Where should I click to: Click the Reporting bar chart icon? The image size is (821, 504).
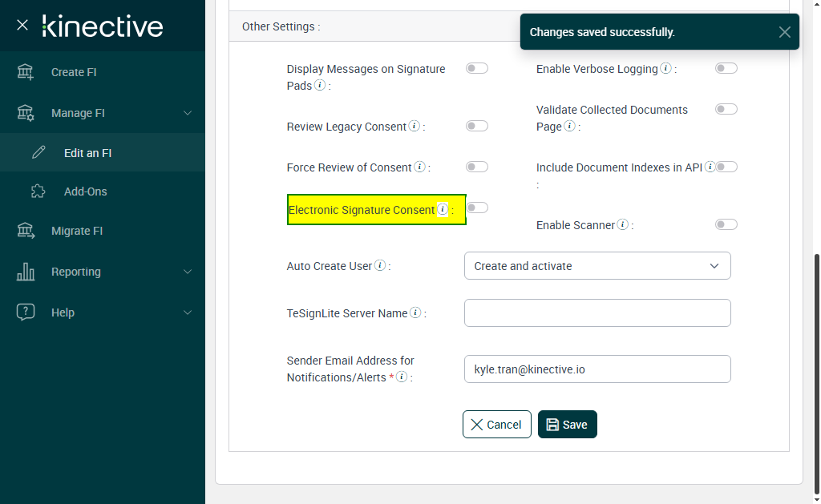[26, 272]
